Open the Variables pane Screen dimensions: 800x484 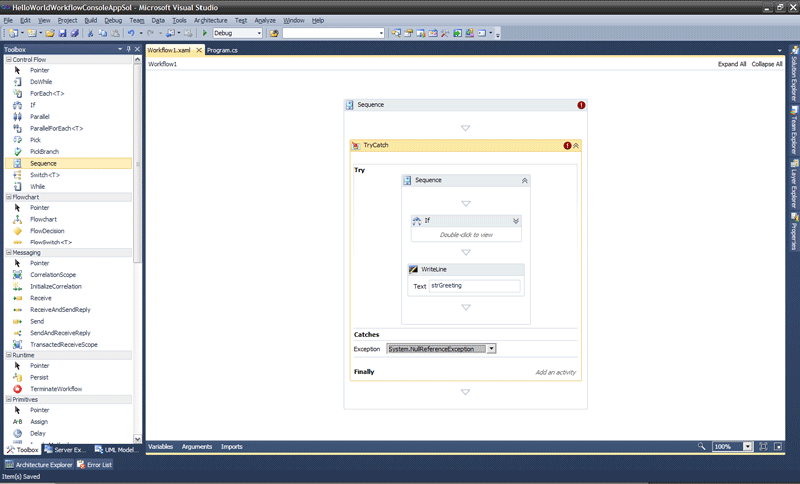coord(161,446)
